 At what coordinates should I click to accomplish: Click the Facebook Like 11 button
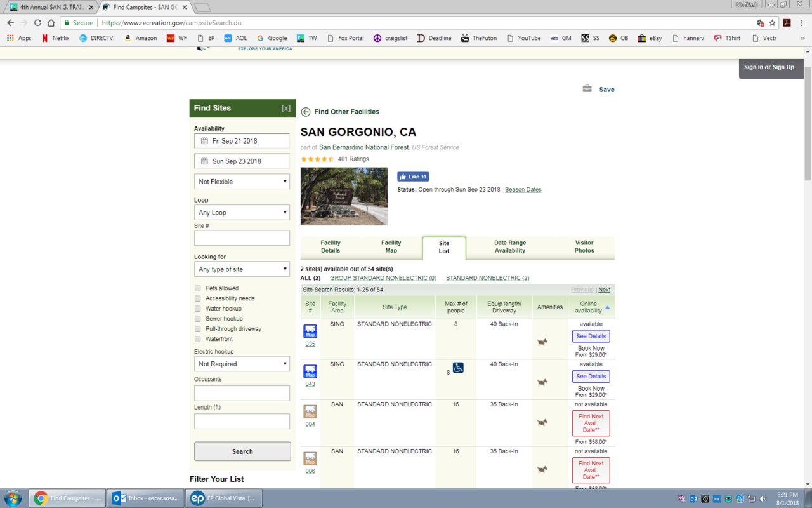(413, 177)
